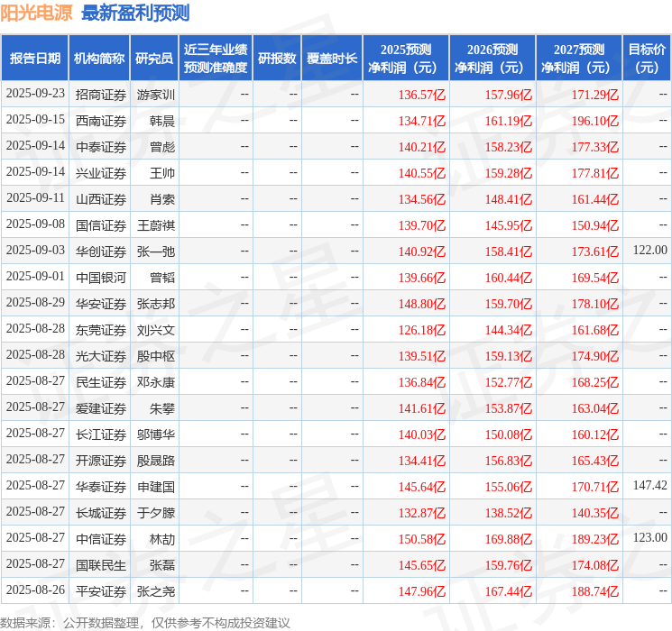The height and width of the screenshot is (631, 672).
Task: Click report date 2025-09-11
Action: pyautogui.click(x=35, y=198)
